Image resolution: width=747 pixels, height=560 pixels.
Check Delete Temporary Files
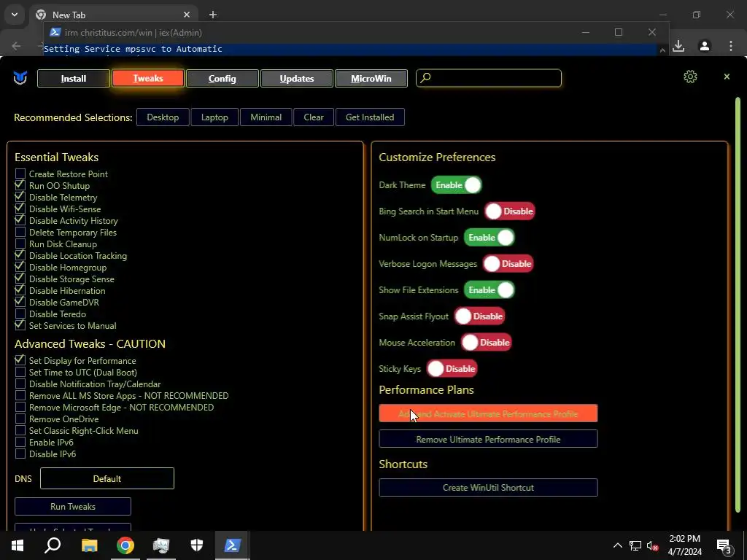click(20, 232)
